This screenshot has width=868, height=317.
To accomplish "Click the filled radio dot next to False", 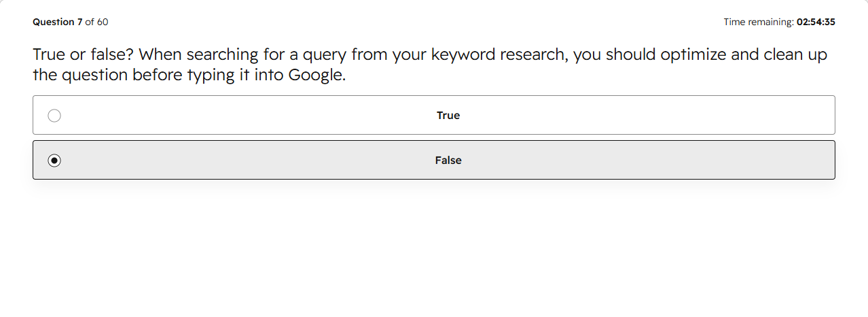I will point(54,161).
